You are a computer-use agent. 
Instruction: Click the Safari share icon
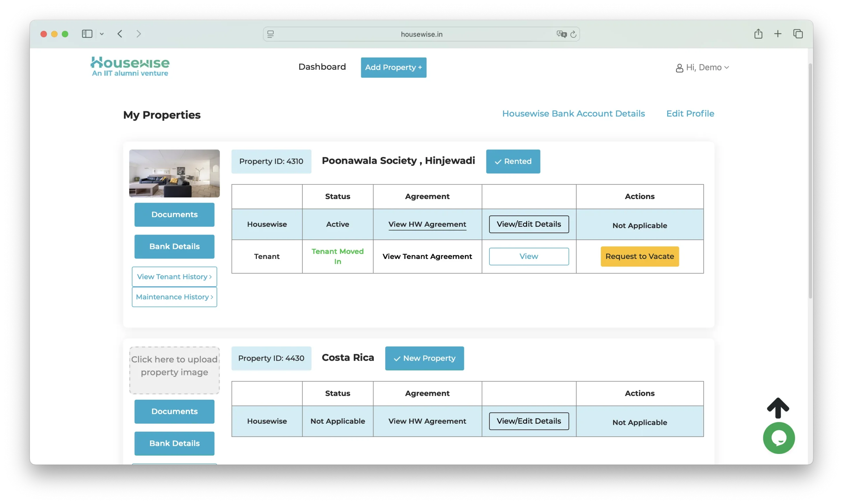click(x=758, y=34)
